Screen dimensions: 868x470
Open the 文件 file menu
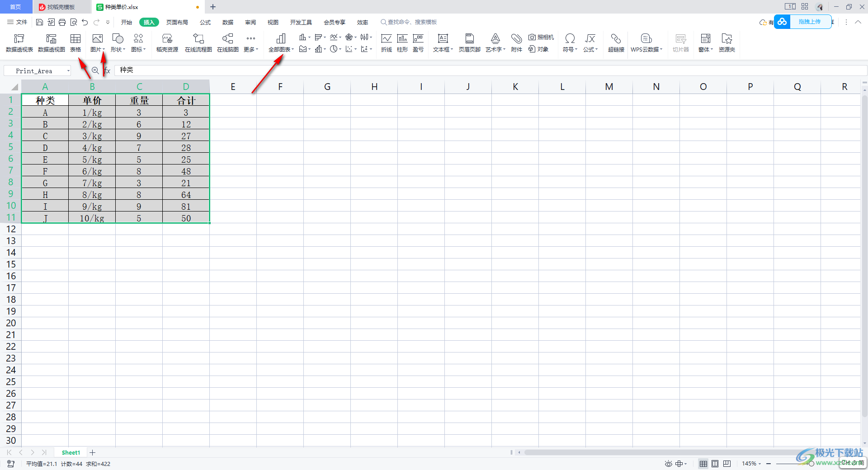(x=17, y=22)
